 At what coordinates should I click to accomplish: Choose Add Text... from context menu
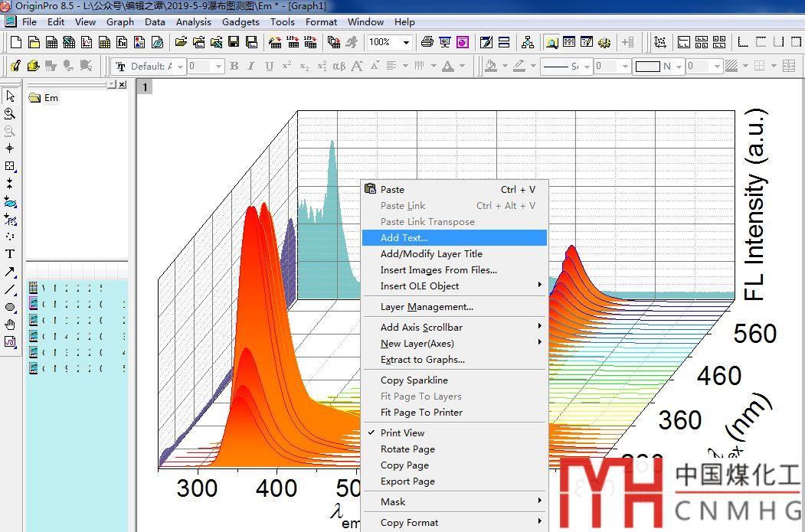click(x=404, y=238)
